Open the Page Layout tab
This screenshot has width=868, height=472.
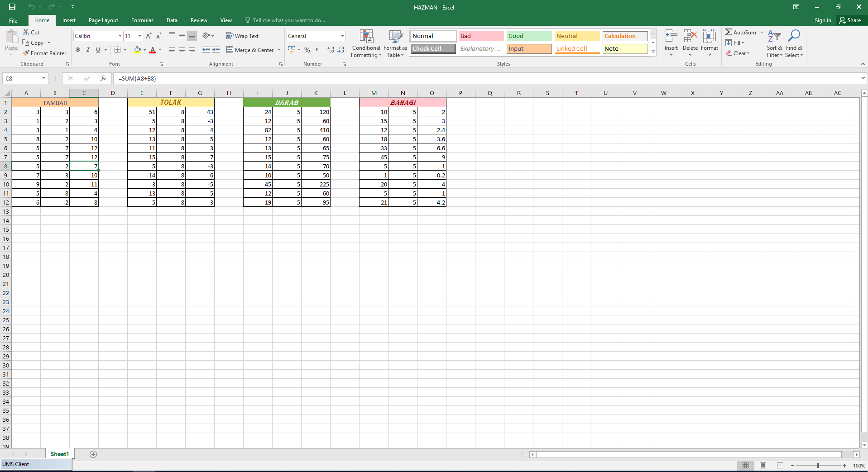pos(103,20)
